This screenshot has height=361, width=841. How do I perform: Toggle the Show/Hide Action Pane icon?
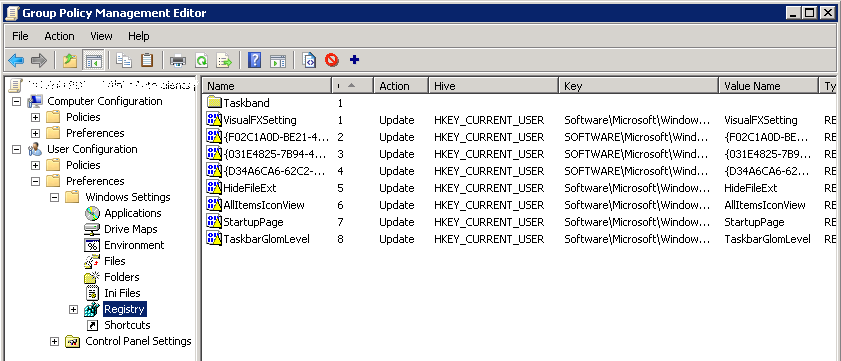[277, 61]
